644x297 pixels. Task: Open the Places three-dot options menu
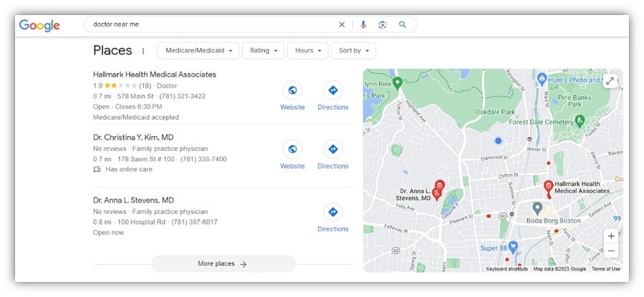point(143,51)
